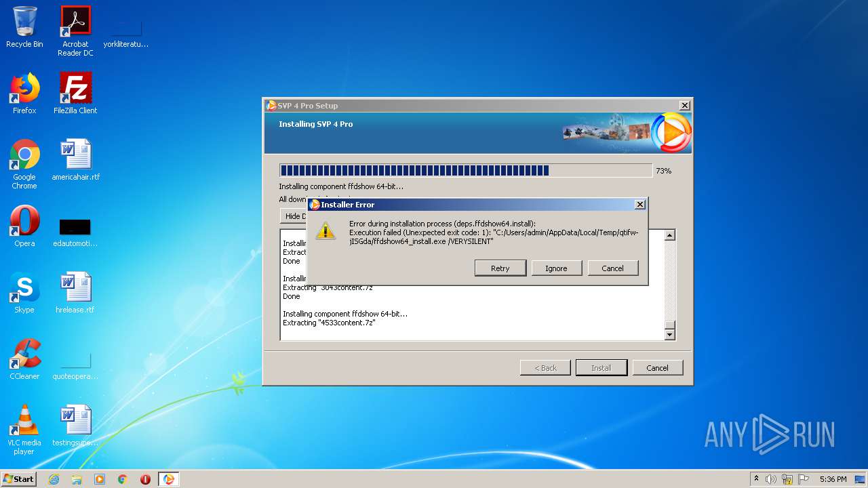The width and height of the screenshot is (868, 488).
Task: Click the Start button
Action: point(19,479)
